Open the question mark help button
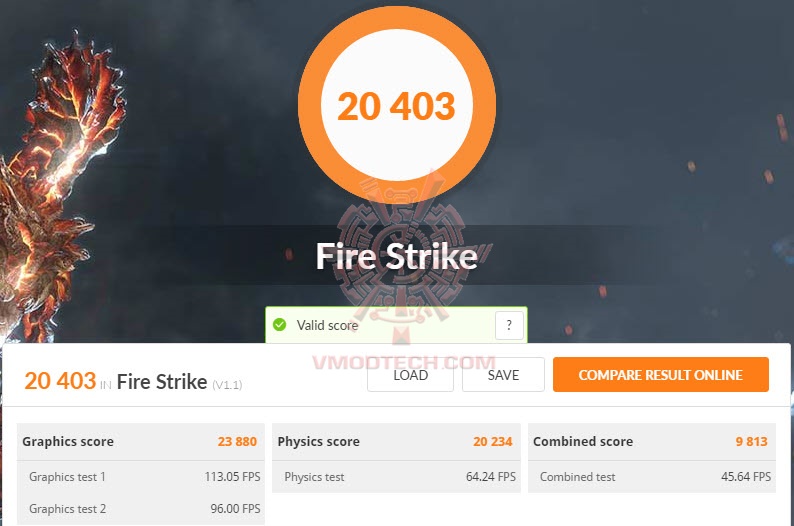This screenshot has height=526, width=794. coord(509,325)
